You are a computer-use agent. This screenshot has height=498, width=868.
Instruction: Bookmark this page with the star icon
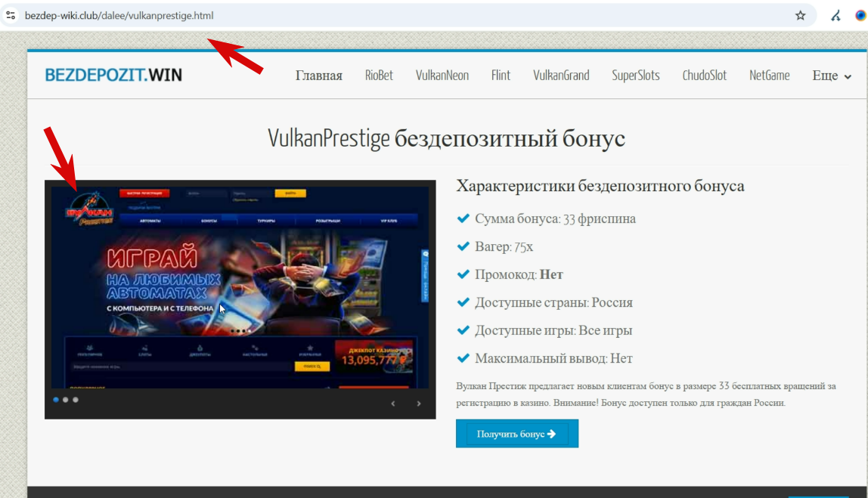point(801,16)
